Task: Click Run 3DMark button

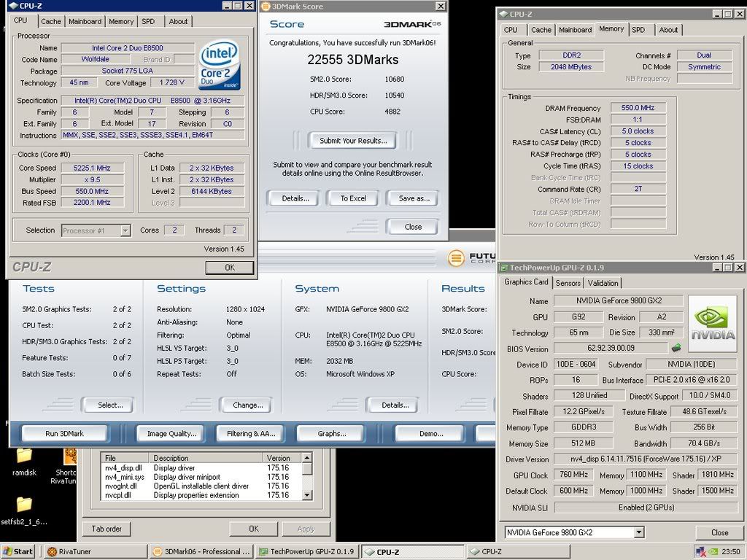Action: (x=64, y=433)
